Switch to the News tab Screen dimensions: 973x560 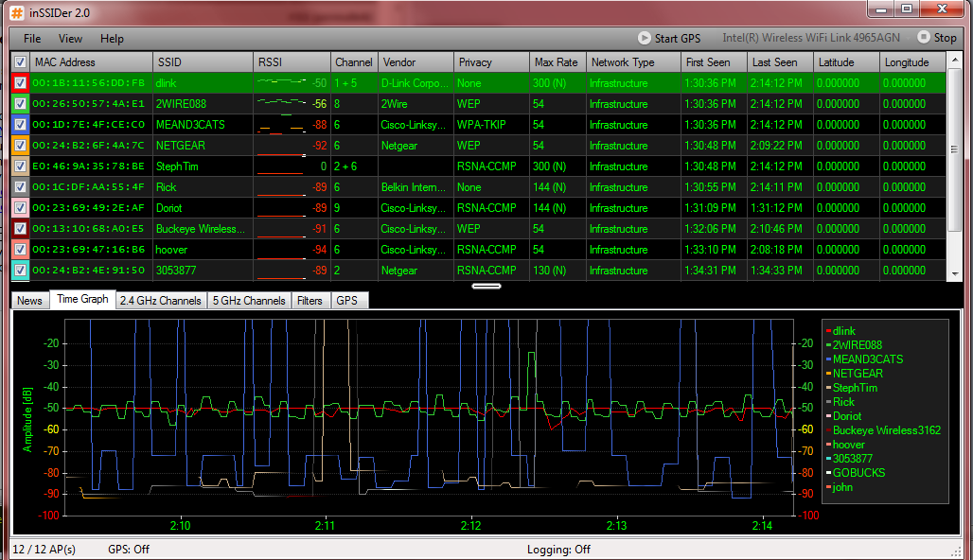[29, 301]
